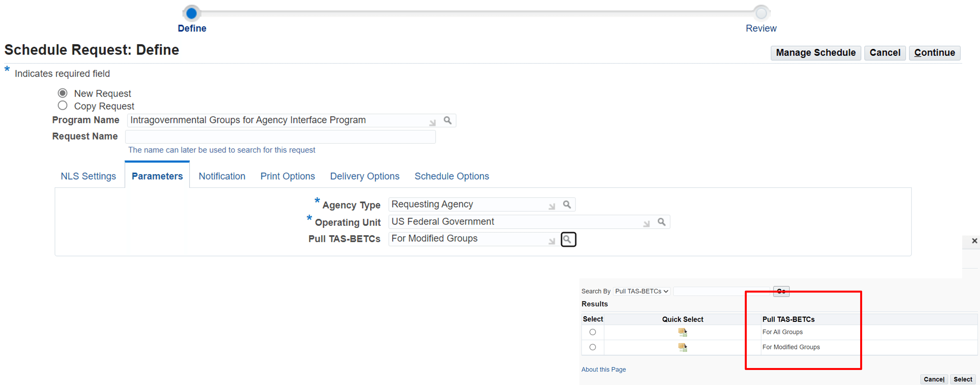
Task: Quick select icon for For Modified Groups
Action: pyautogui.click(x=682, y=347)
